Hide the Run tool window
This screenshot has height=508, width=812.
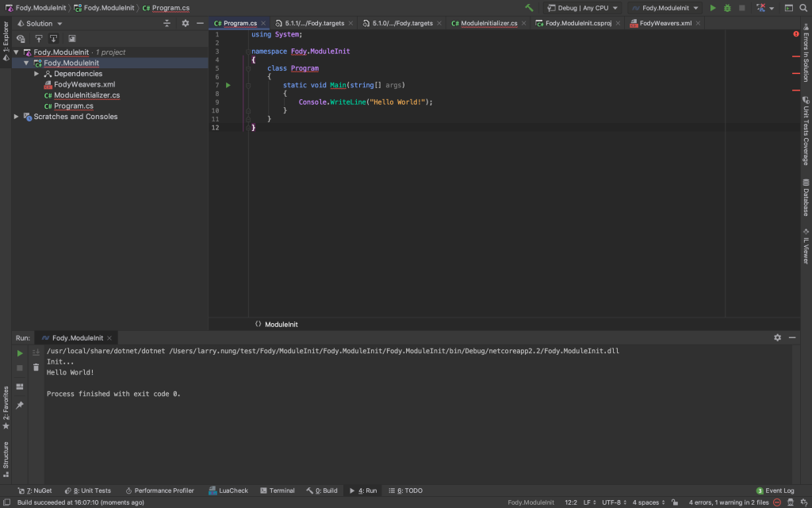pyautogui.click(x=792, y=337)
